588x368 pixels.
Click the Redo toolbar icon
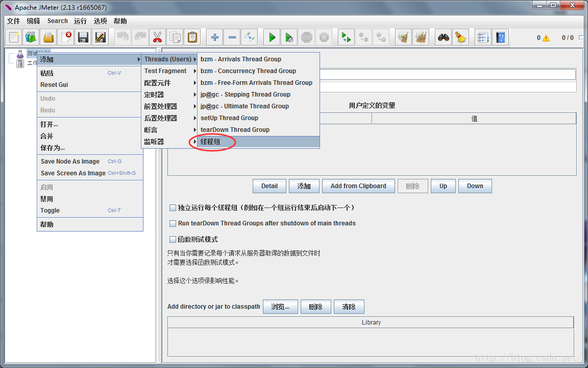pos(140,37)
